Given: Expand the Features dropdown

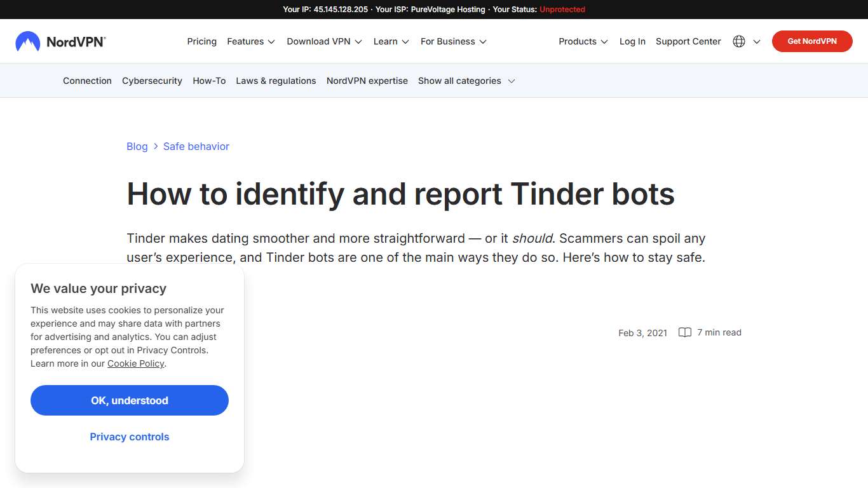Looking at the screenshot, I should 245,41.
